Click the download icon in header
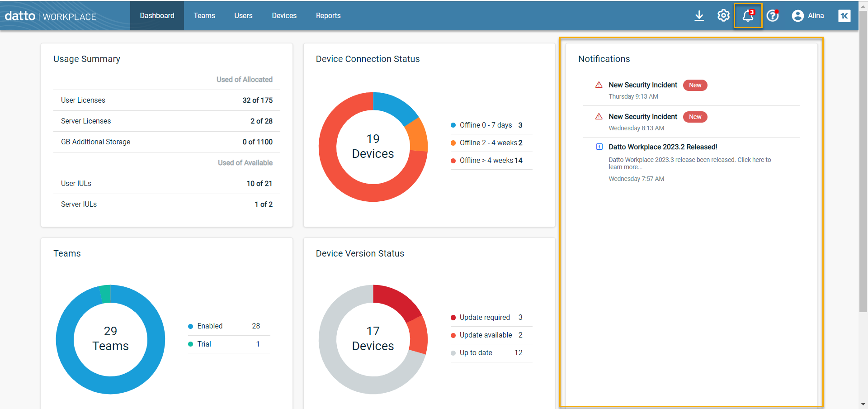The image size is (868, 409). (699, 16)
